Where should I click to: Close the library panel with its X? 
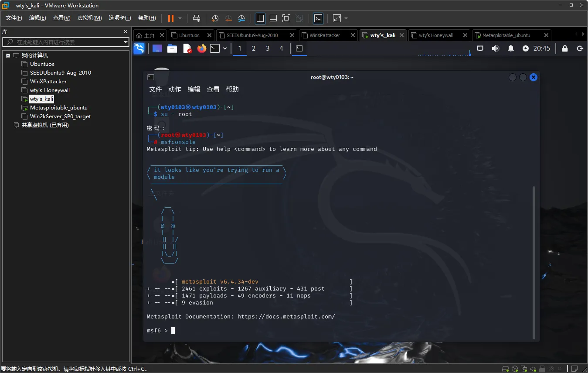[x=126, y=32]
